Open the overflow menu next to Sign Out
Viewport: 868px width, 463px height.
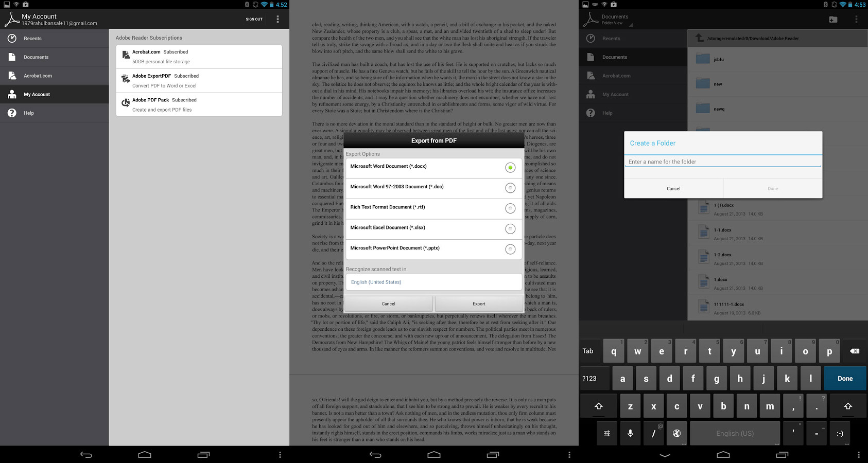click(x=277, y=19)
